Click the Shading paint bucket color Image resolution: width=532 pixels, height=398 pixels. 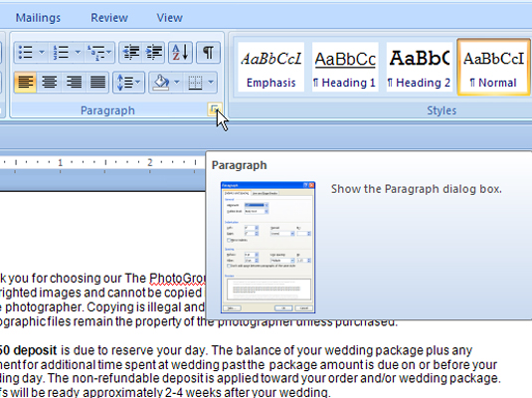161,82
